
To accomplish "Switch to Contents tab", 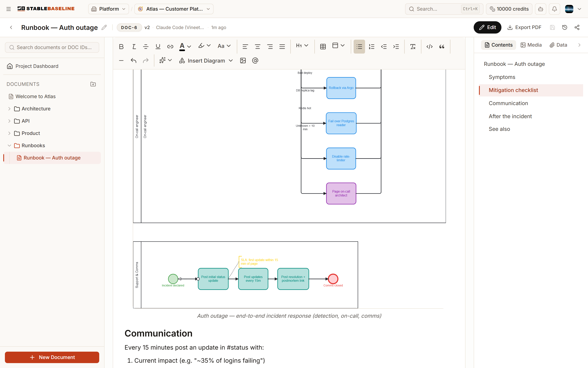I will [498, 45].
